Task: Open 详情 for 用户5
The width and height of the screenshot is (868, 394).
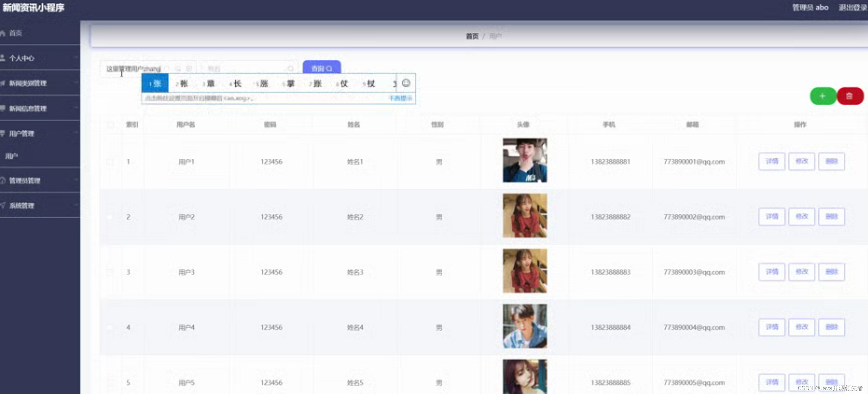Action: [x=772, y=382]
